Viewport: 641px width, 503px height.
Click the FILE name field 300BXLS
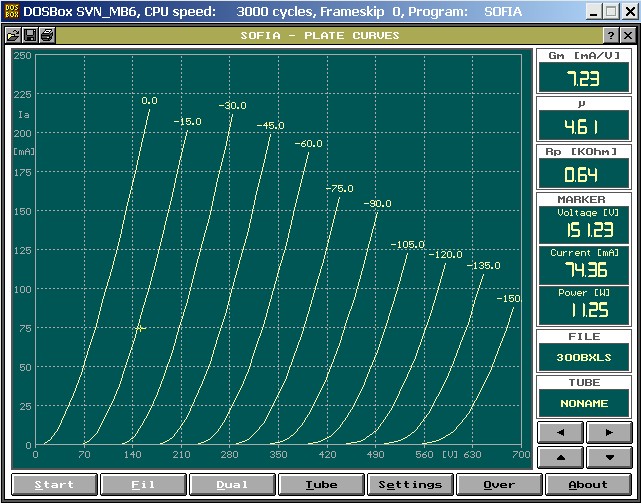click(x=586, y=357)
